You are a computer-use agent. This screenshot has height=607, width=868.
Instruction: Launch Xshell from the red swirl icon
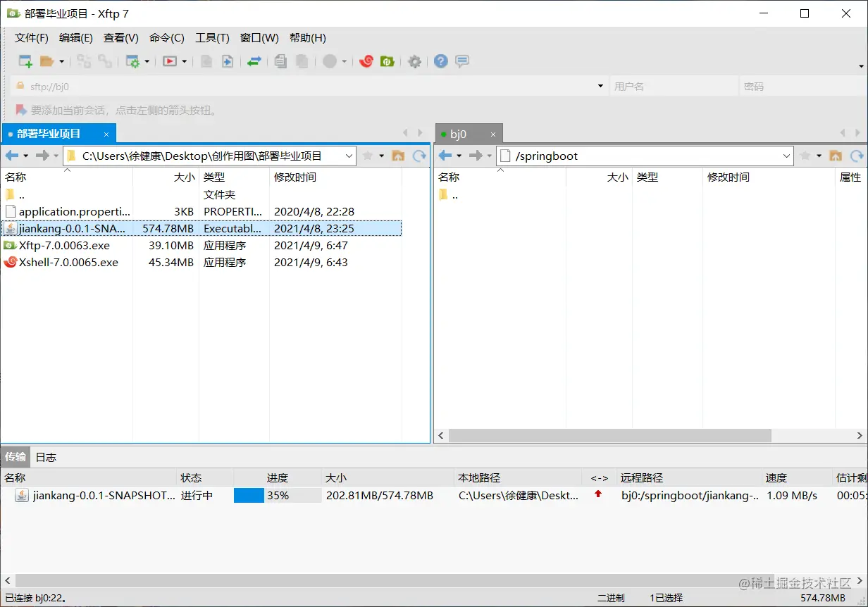pyautogui.click(x=366, y=61)
